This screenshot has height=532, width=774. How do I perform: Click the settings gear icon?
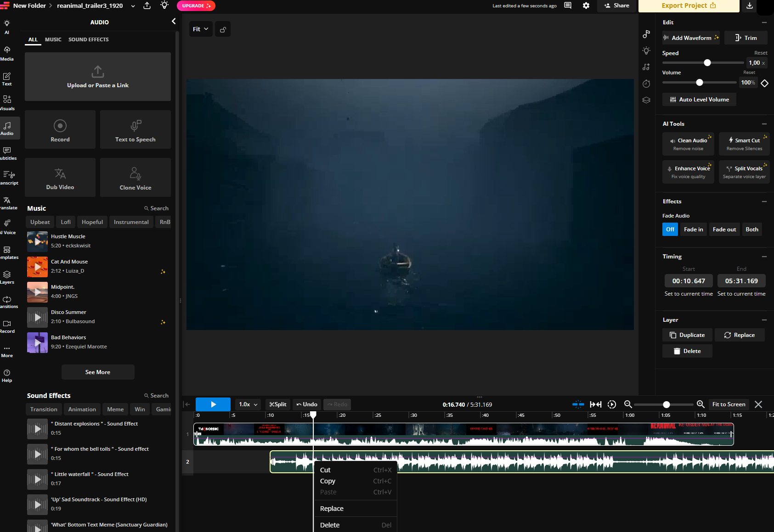tap(586, 6)
